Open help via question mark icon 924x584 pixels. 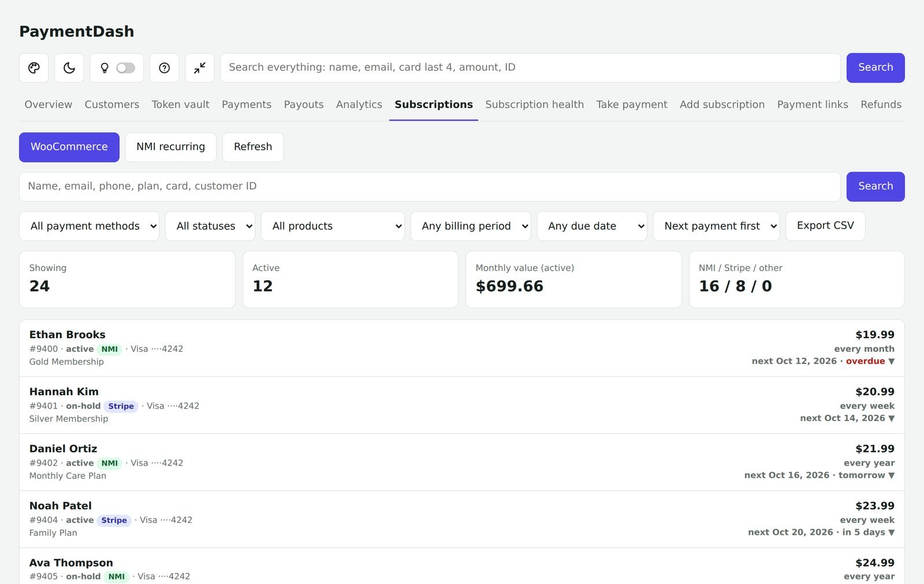point(165,68)
